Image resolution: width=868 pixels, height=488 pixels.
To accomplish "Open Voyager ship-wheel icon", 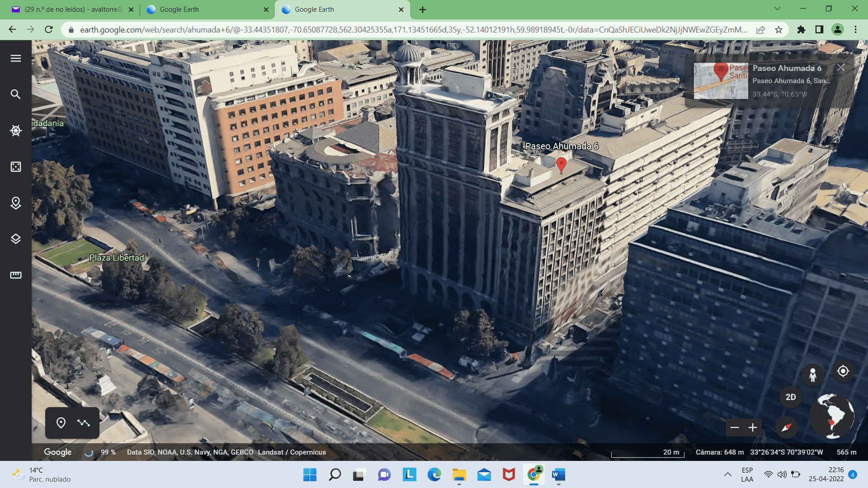I will 16,131.
